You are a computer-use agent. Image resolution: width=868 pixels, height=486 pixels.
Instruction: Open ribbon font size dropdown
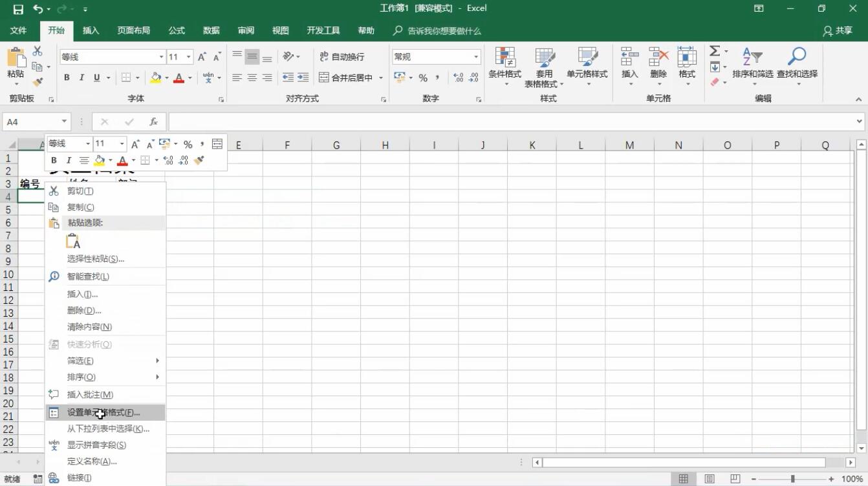coord(189,57)
